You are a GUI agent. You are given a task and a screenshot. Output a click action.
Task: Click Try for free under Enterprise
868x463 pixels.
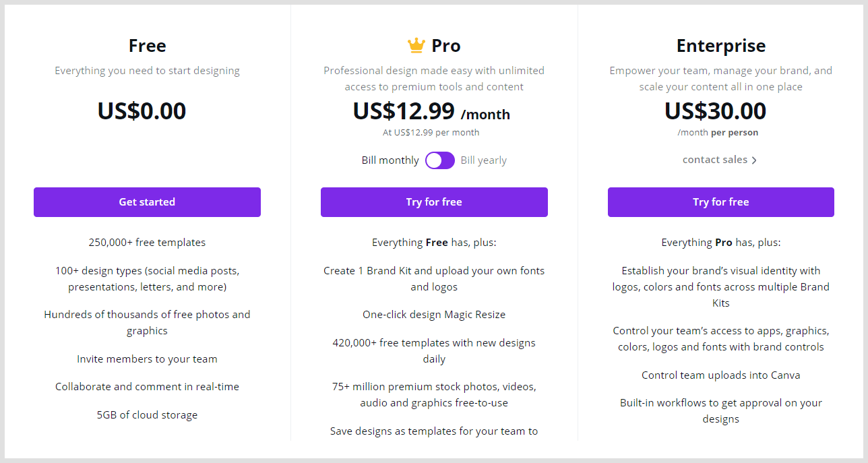(x=720, y=202)
